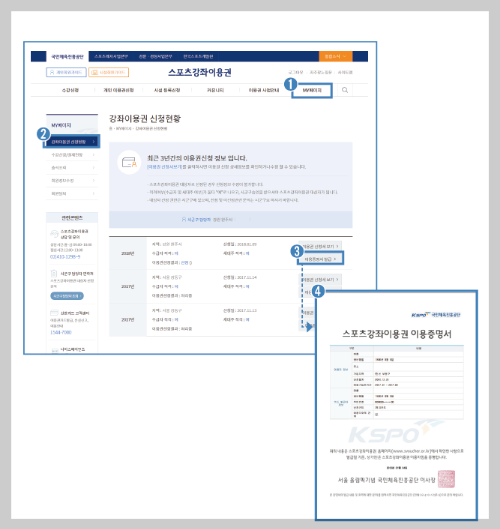Click the certificate information table
The height and width of the screenshot is (529, 500).
pyautogui.click(x=397, y=382)
